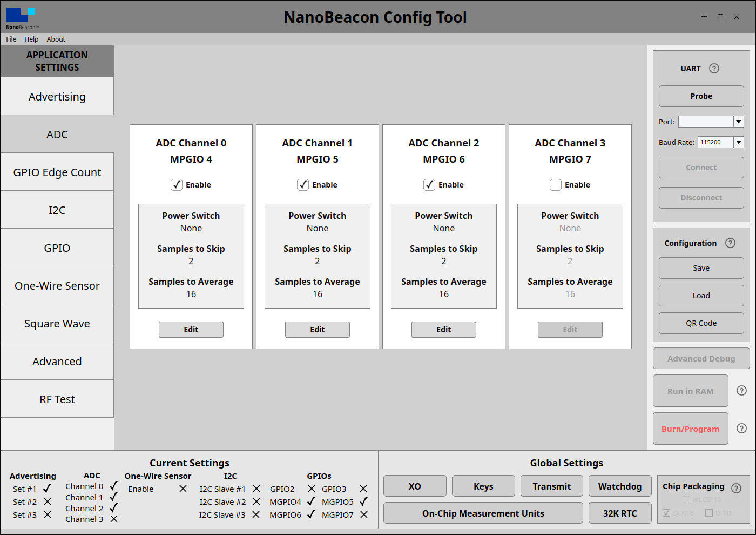Go to GPIO Edge Count tab
Image resolution: width=756 pixels, height=535 pixels.
pos(57,172)
